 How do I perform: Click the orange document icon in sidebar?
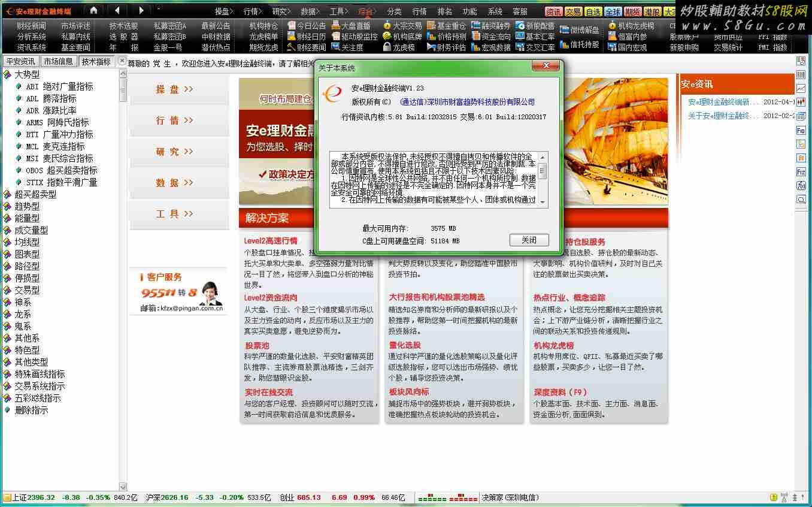coord(801,158)
